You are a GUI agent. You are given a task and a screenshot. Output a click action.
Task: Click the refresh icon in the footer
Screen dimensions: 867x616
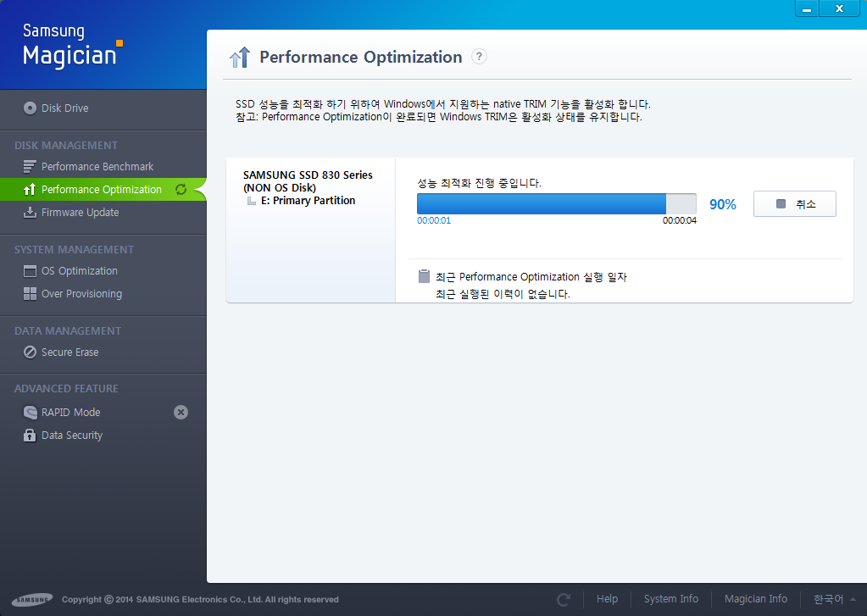pos(564,599)
